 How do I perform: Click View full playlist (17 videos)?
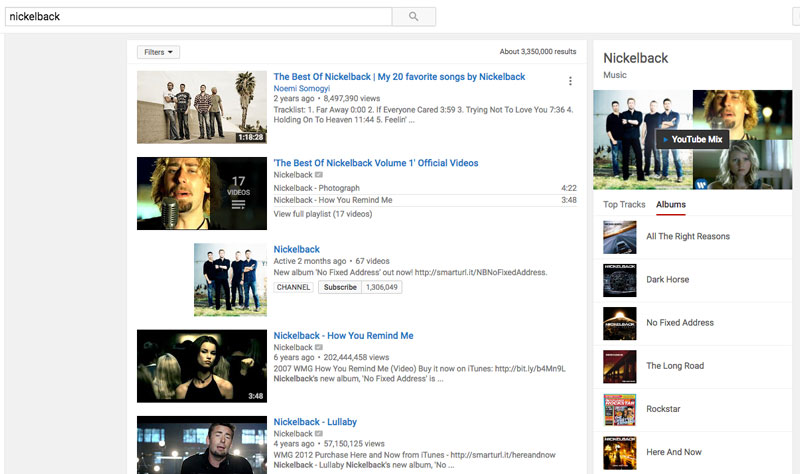pyautogui.click(x=322, y=214)
